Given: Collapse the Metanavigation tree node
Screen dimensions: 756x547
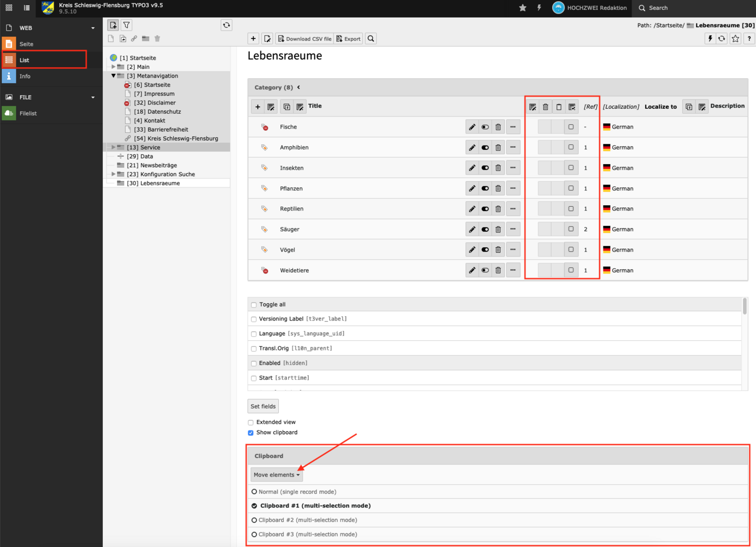Looking at the screenshot, I should [114, 76].
